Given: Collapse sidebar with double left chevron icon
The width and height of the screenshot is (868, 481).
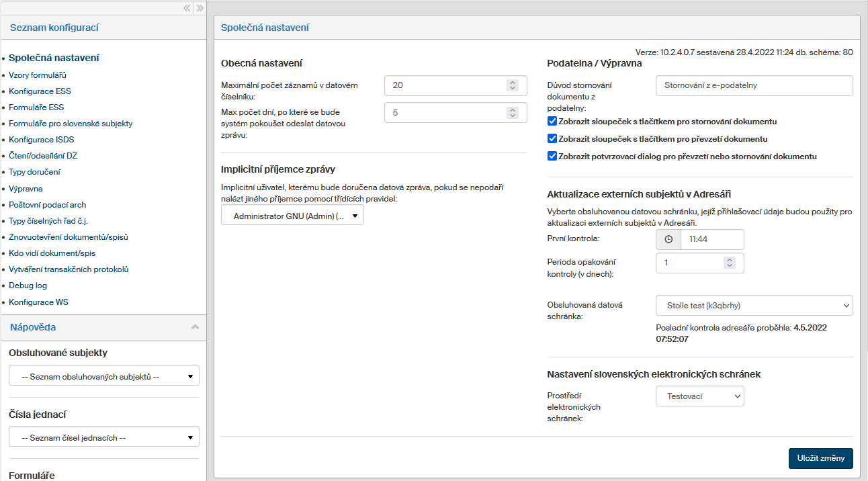Looking at the screenshot, I should click(x=187, y=8).
